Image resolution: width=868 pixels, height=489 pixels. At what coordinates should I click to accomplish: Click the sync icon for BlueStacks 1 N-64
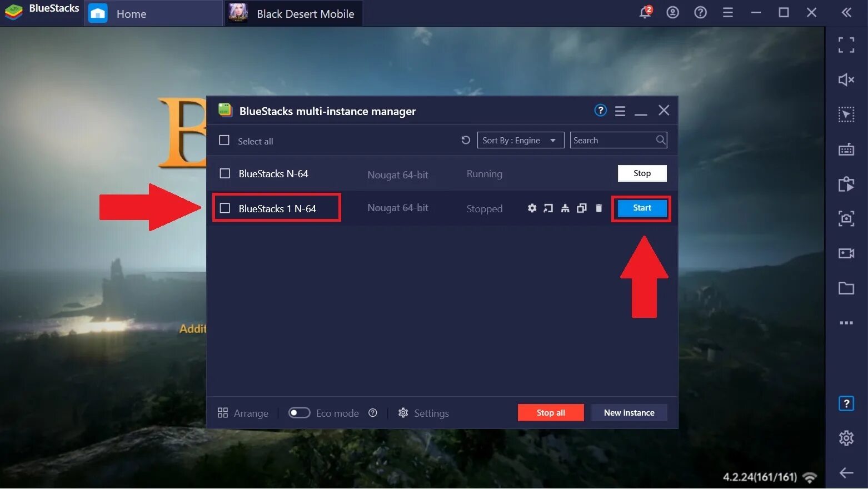565,208
